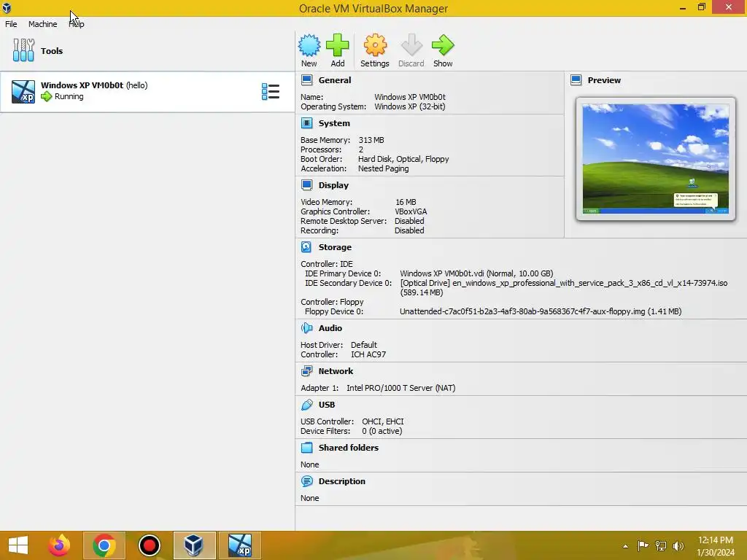
Task: Click the network tray icon
Action: click(661, 545)
